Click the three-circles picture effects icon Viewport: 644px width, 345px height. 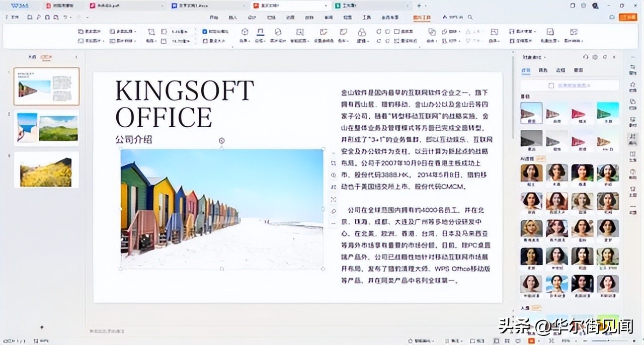[361, 32]
